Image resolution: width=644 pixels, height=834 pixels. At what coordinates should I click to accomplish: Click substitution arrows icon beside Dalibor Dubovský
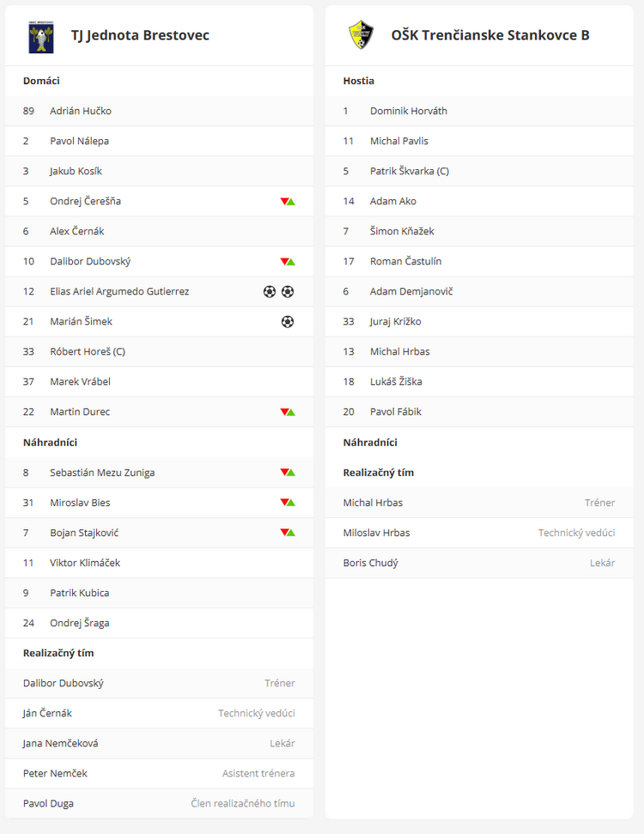[288, 262]
